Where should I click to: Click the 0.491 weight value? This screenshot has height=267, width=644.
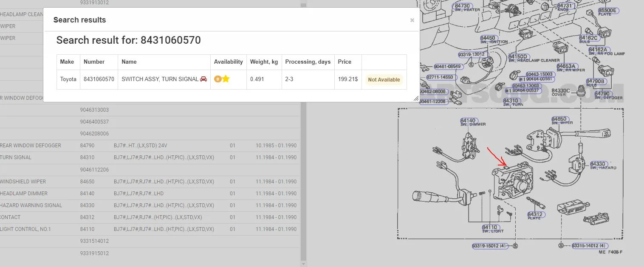[257, 79]
